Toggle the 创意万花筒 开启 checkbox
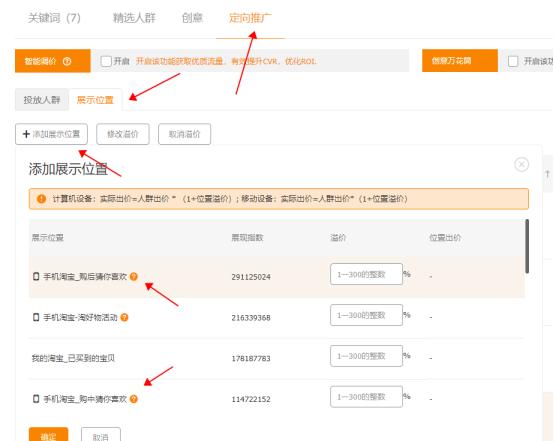The image size is (554, 441). click(x=513, y=61)
